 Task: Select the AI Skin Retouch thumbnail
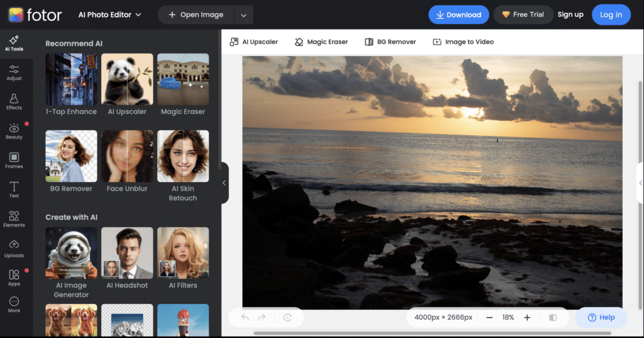[x=183, y=156]
